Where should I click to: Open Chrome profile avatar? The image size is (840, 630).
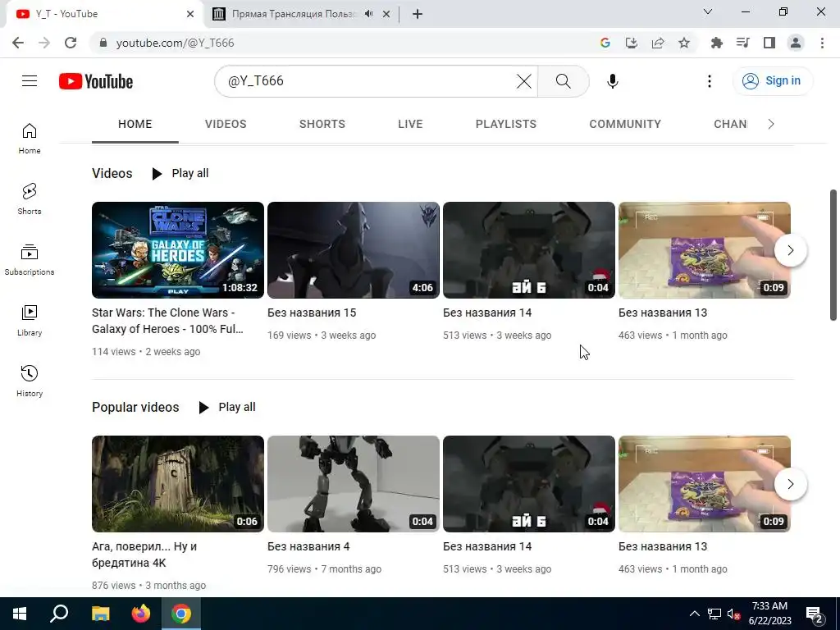796,43
